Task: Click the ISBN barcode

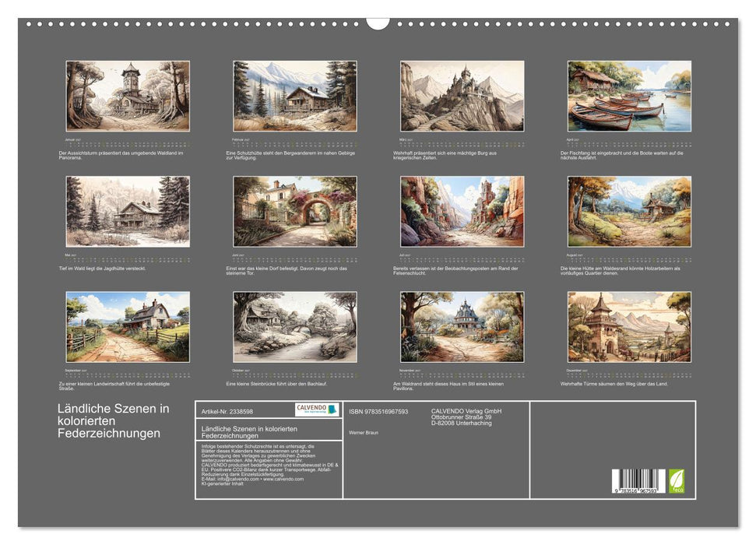Action: point(638,481)
